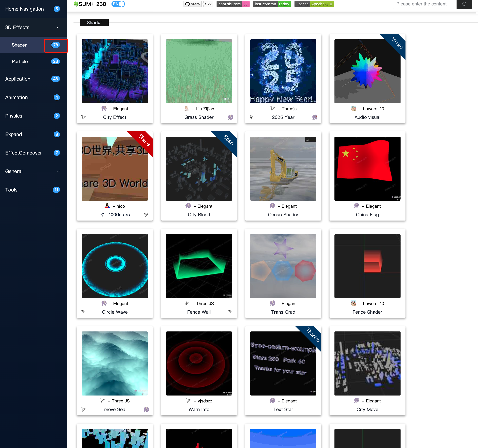Open the Tools category
The height and width of the screenshot is (448, 478).
33,190
